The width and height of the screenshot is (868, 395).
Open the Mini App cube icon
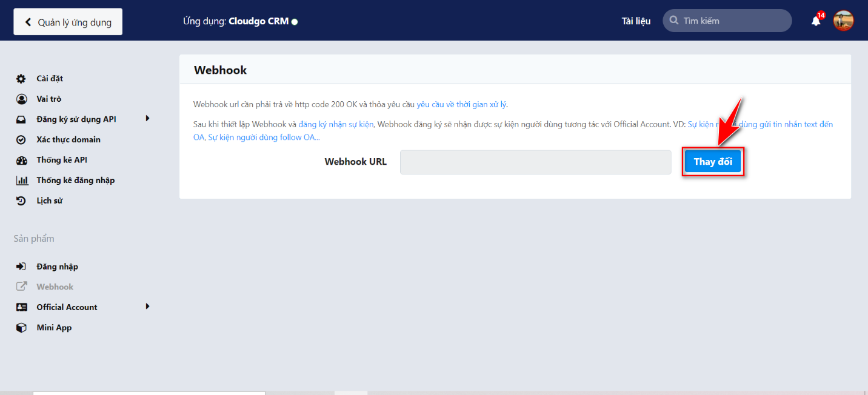point(21,327)
